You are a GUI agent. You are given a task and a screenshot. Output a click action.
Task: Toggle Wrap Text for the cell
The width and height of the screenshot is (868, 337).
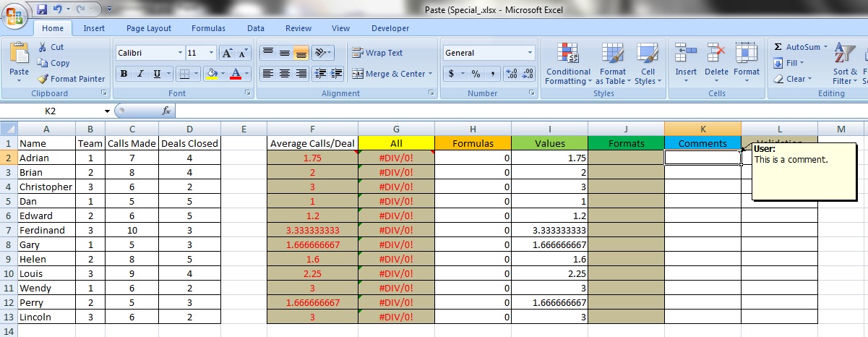377,53
